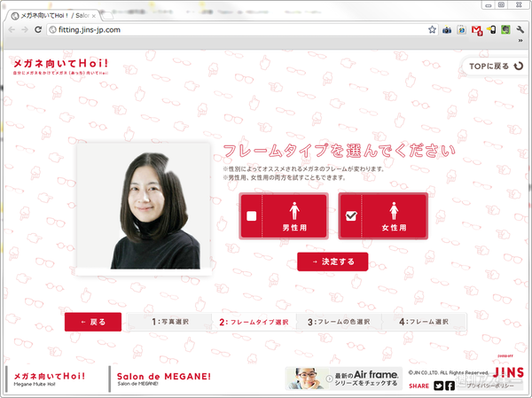
Task: Click the green extension icon in toolbar
Action: (505, 30)
